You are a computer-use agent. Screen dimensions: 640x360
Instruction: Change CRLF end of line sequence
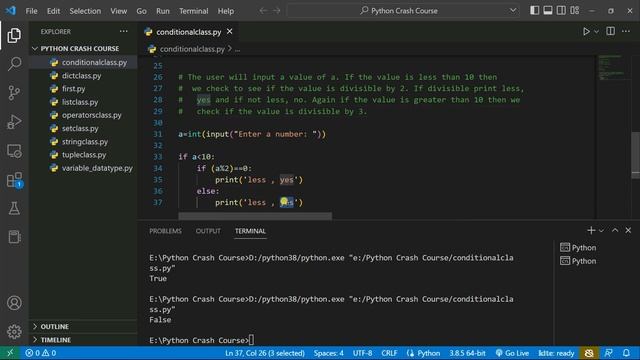tap(389, 353)
